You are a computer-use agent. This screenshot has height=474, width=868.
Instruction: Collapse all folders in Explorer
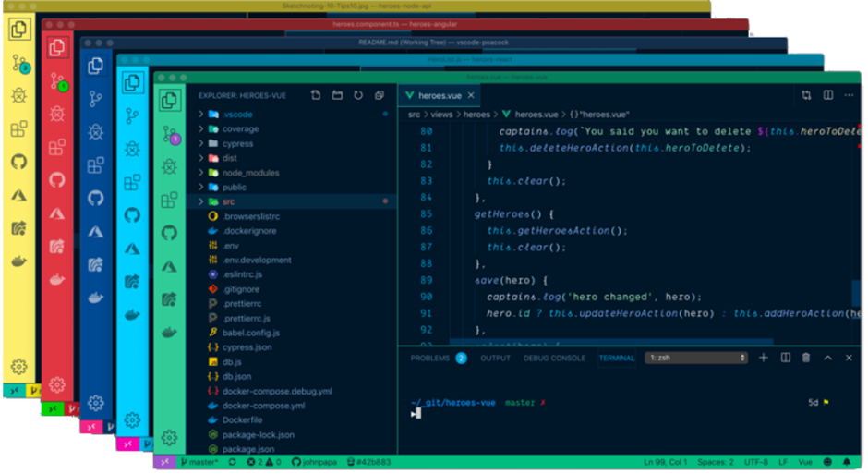click(380, 95)
